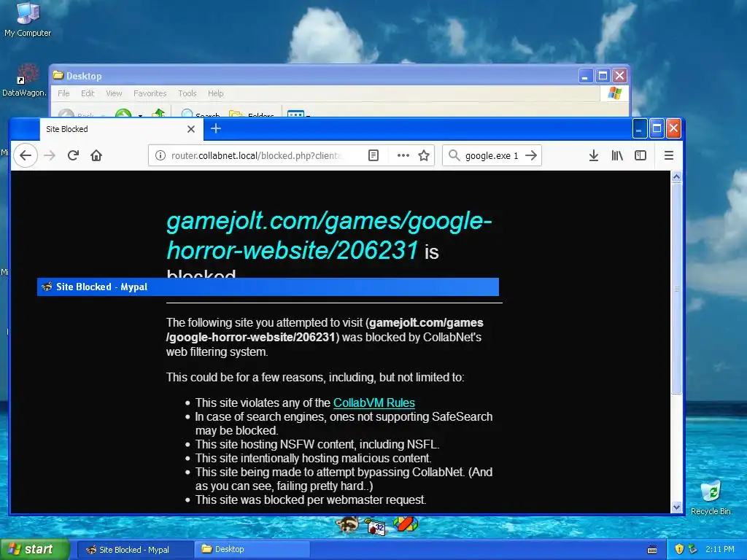747x560 pixels.
Task: Open page actions three-dot menu
Action: pyautogui.click(x=403, y=156)
